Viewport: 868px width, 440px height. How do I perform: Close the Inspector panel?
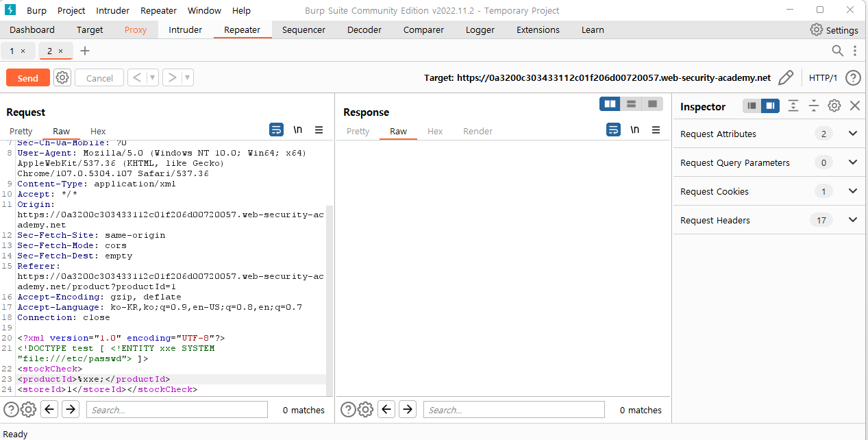(x=855, y=106)
